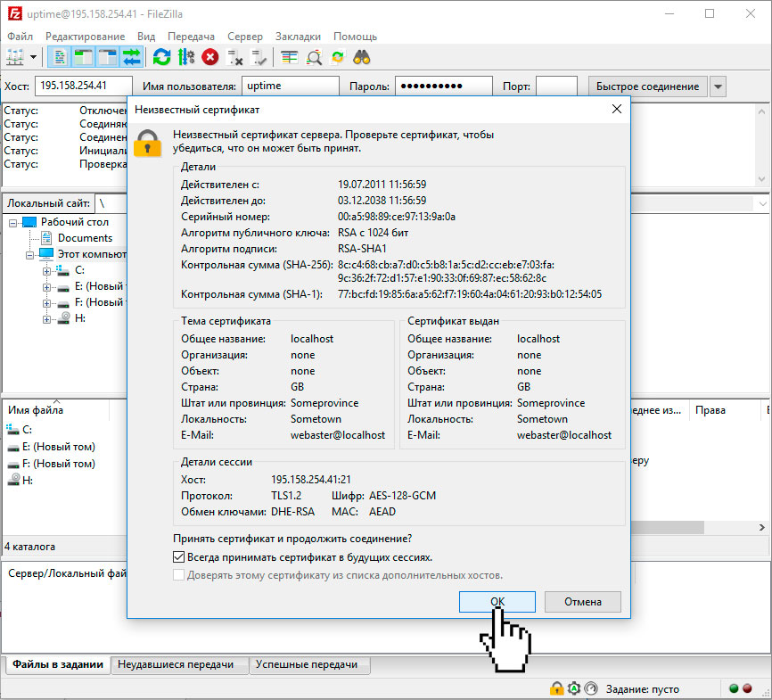Click the remote list horizontal scrollbar thumb
Image resolution: width=772 pixels, height=700 pixels.
coord(667,527)
